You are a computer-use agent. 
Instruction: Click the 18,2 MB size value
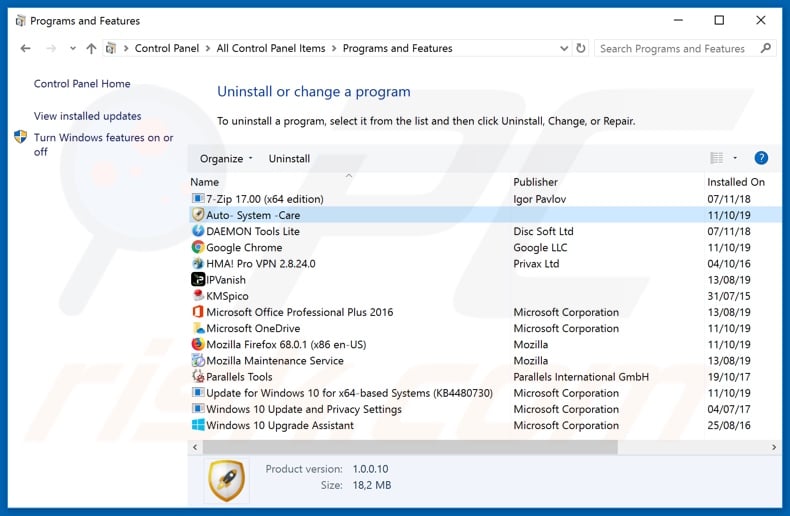point(372,485)
